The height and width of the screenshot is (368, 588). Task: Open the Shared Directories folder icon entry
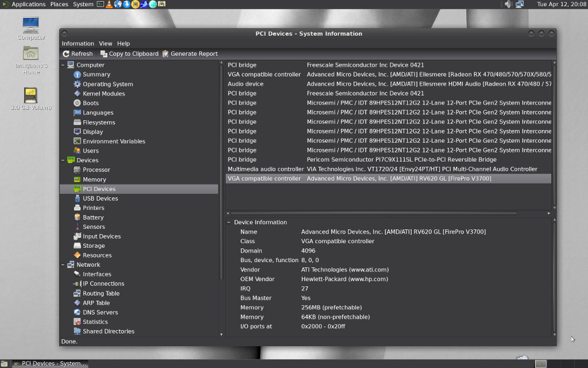pos(77,331)
